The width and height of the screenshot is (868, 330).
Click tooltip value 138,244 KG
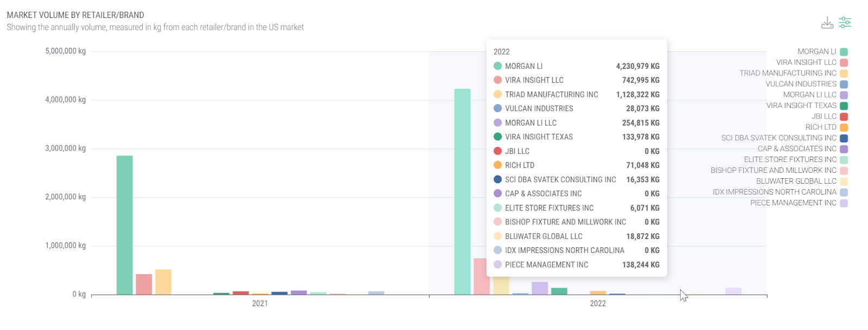[641, 265]
